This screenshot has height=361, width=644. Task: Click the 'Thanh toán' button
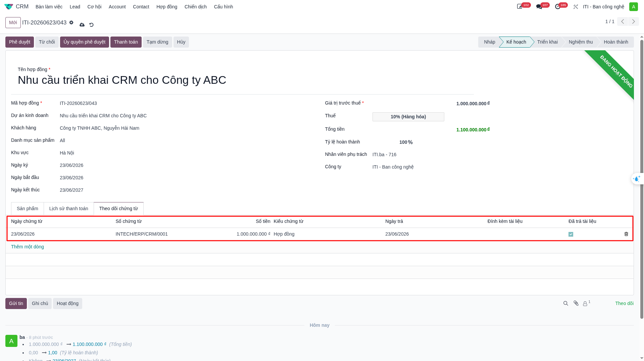(x=126, y=42)
